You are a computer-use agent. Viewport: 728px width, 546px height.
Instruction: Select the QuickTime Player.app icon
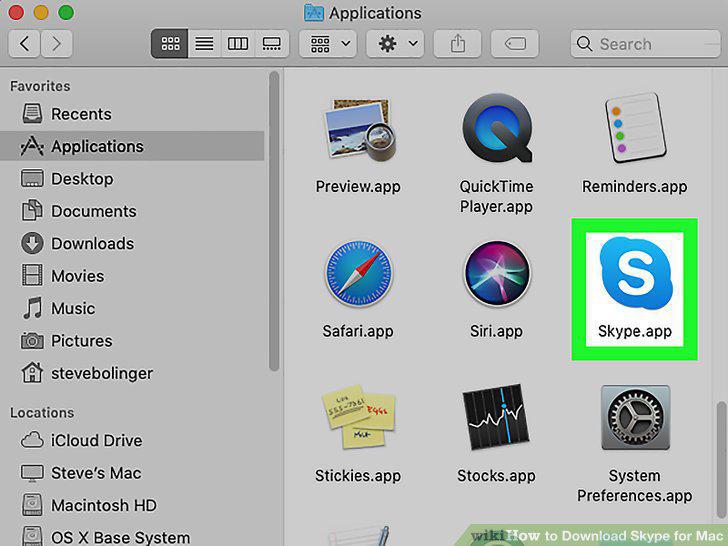pos(497,128)
